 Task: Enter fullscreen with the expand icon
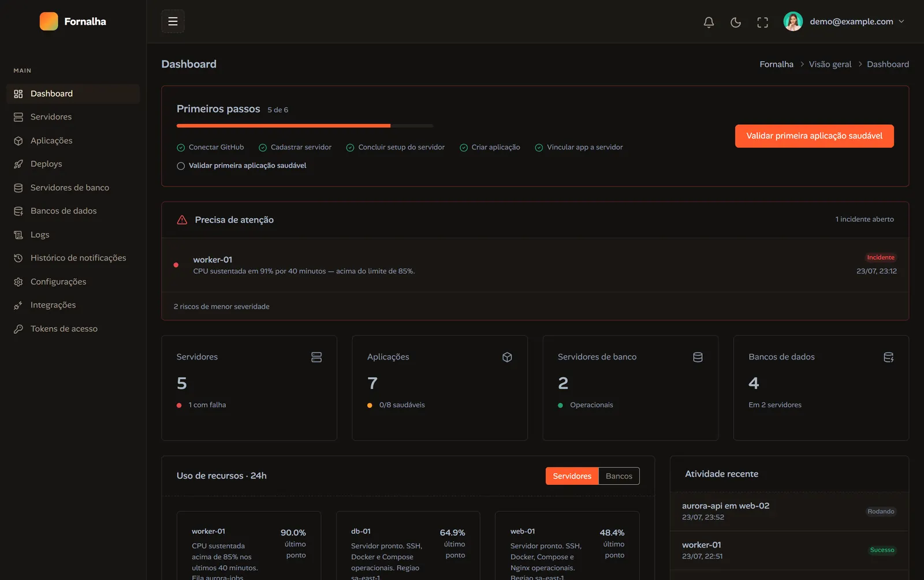(763, 22)
